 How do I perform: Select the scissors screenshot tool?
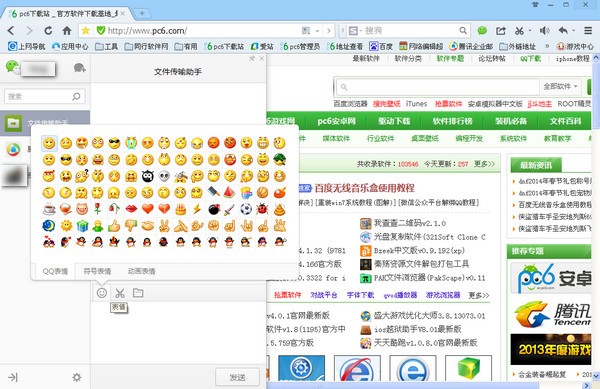tap(120, 293)
